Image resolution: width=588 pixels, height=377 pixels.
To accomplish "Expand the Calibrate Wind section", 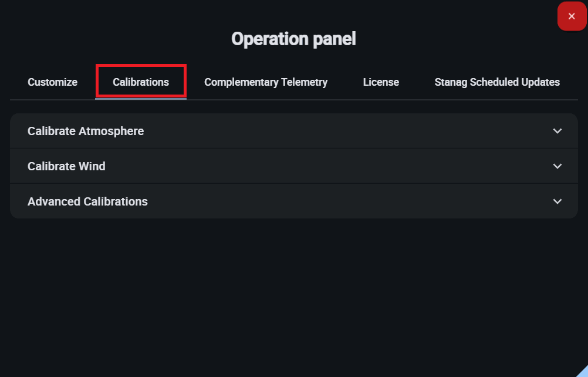I will point(293,166).
